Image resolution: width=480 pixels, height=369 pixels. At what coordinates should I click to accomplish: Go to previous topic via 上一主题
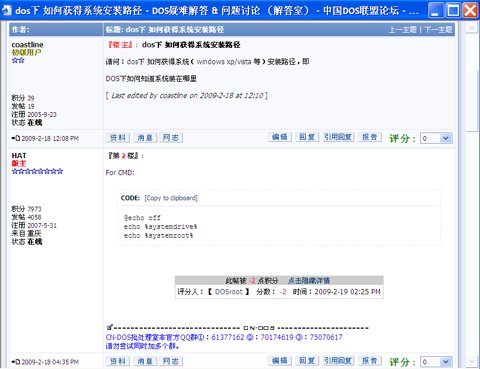pos(403,30)
